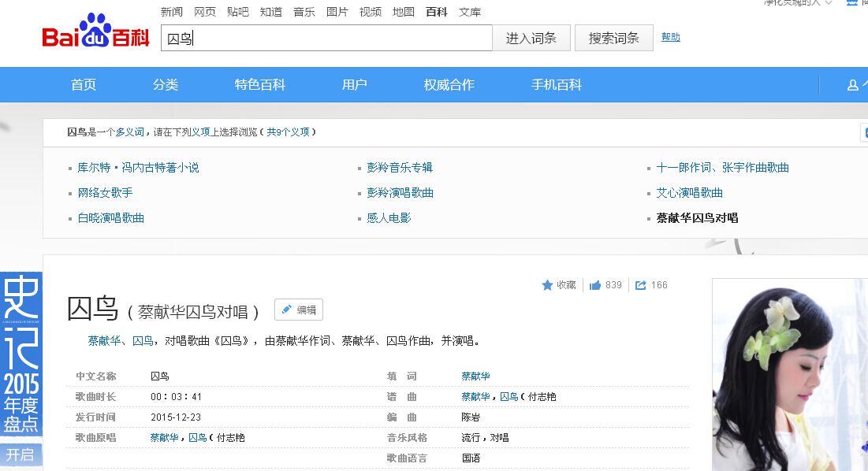
Task: Click the singer photo thumbnail
Action: click(789, 375)
